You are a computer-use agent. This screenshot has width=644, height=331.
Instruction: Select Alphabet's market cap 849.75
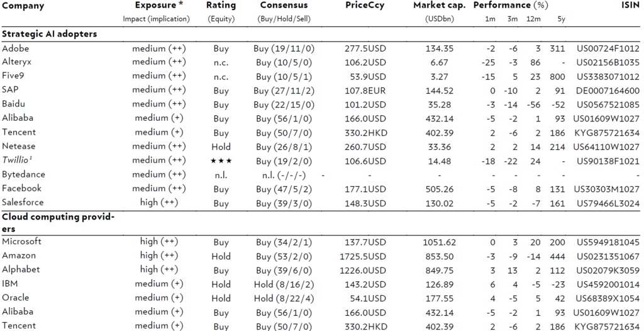440,271
